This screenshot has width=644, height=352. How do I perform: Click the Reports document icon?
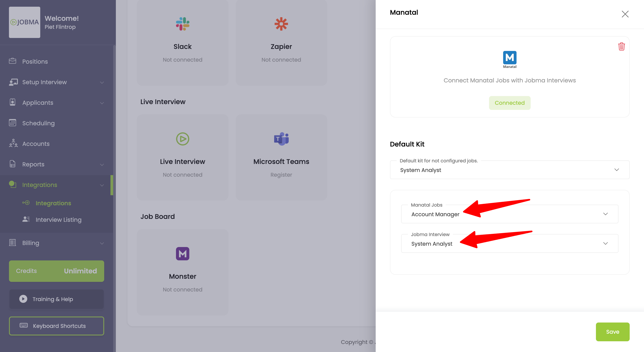pyautogui.click(x=13, y=164)
